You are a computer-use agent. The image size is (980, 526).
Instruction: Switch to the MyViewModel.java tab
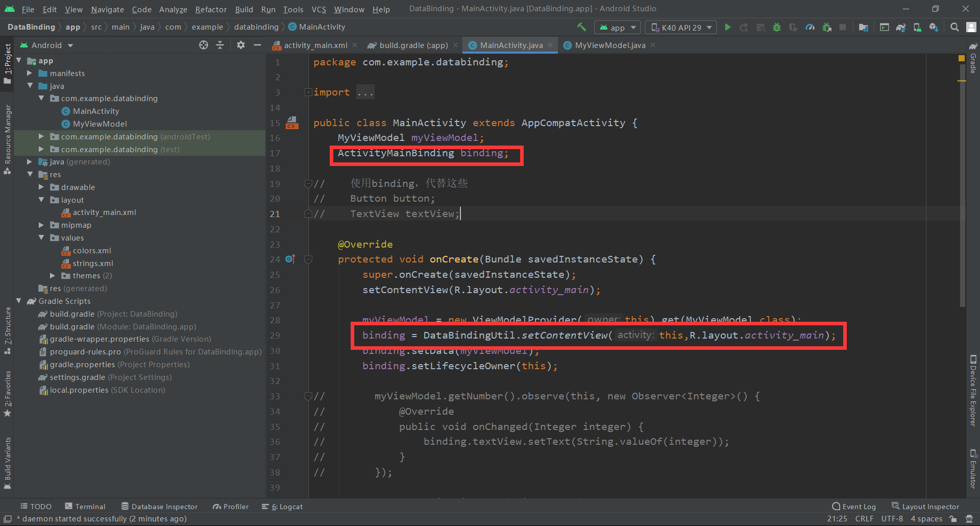pyautogui.click(x=609, y=45)
